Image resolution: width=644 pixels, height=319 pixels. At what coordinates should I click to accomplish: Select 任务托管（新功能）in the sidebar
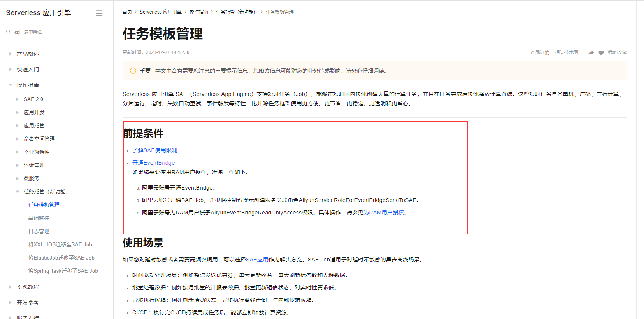(46, 192)
